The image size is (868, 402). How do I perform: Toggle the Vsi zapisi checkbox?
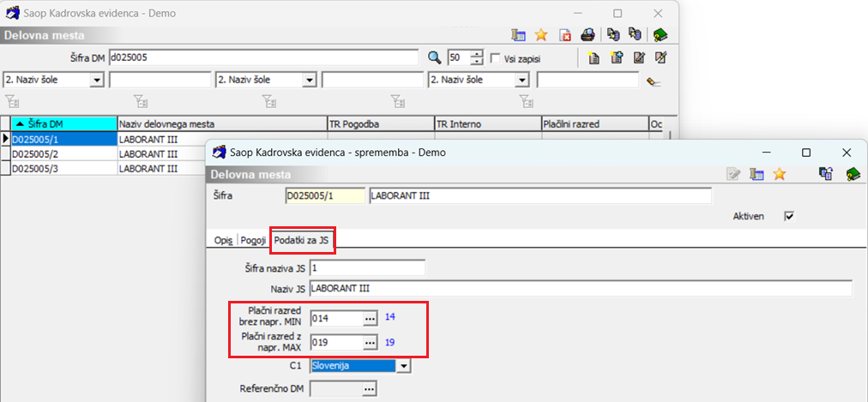coord(496,58)
